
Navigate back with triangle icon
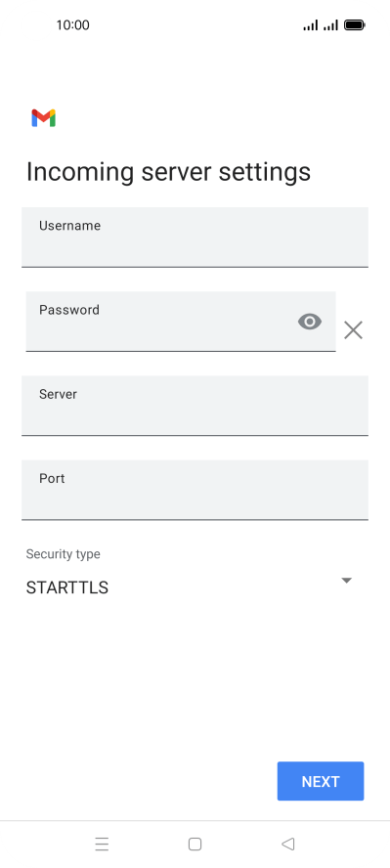287,845
